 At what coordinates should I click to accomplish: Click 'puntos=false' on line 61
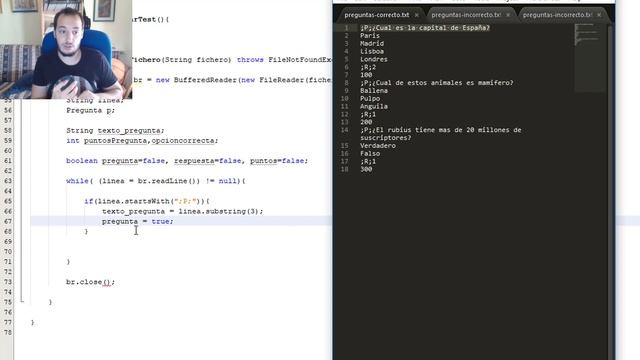[279, 161]
